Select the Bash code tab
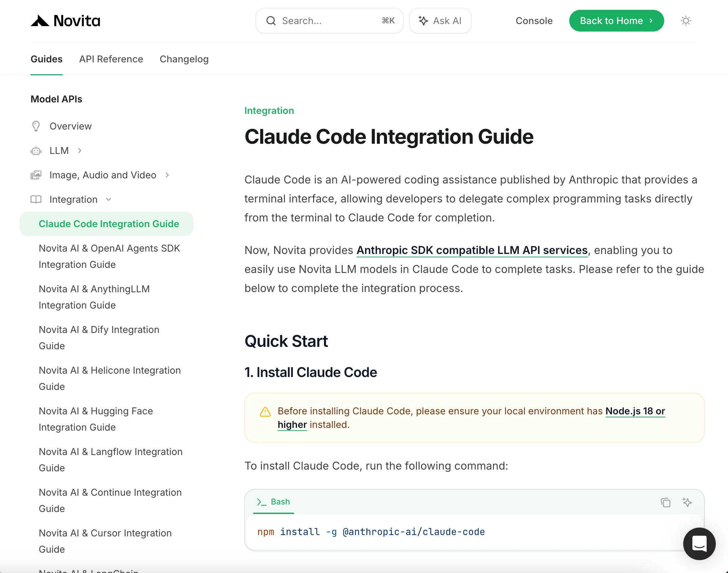728x573 pixels. 273,502
